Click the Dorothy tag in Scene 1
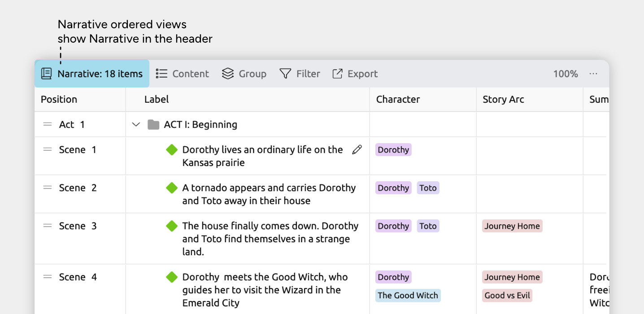Image resolution: width=644 pixels, height=314 pixels. click(x=393, y=150)
